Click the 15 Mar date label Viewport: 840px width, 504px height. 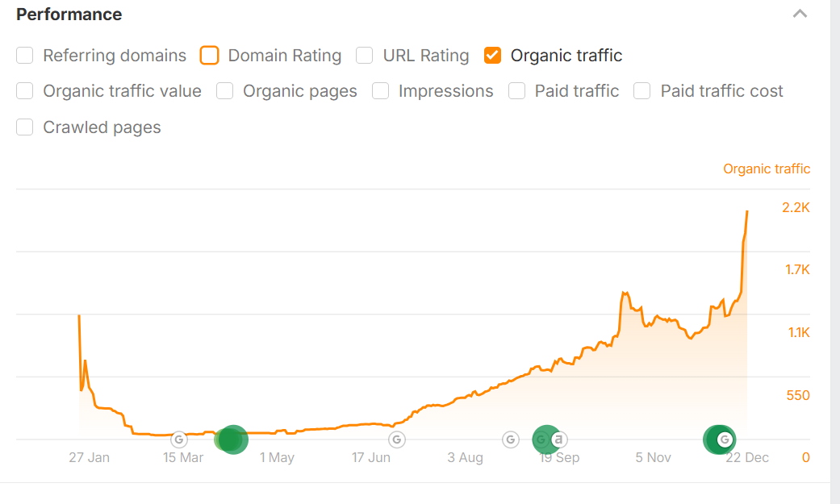(183, 457)
